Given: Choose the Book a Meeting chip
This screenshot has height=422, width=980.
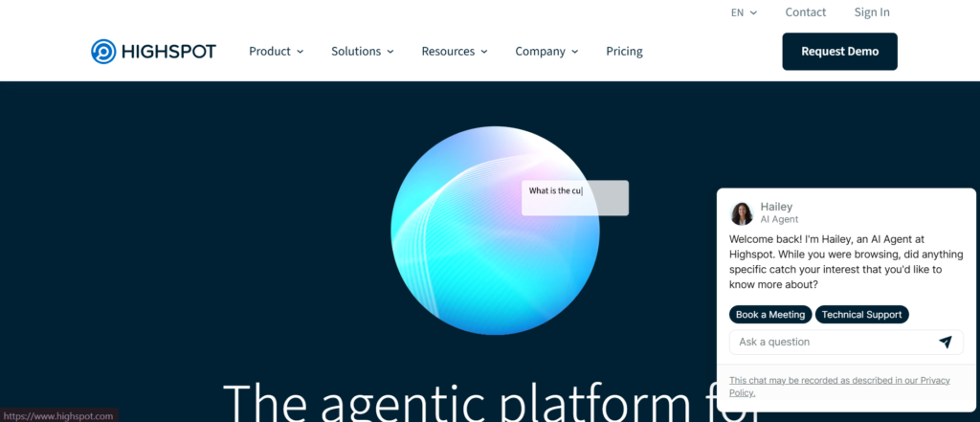Looking at the screenshot, I should 771,314.
